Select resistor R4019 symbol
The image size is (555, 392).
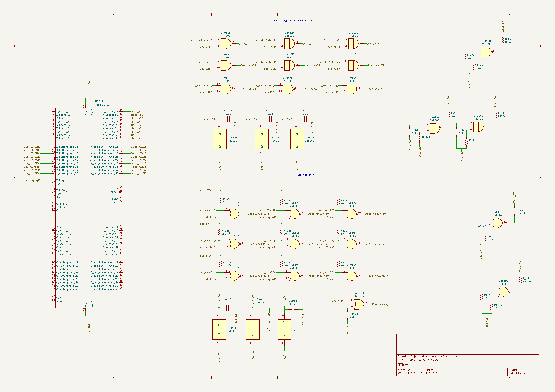[x=221, y=200]
